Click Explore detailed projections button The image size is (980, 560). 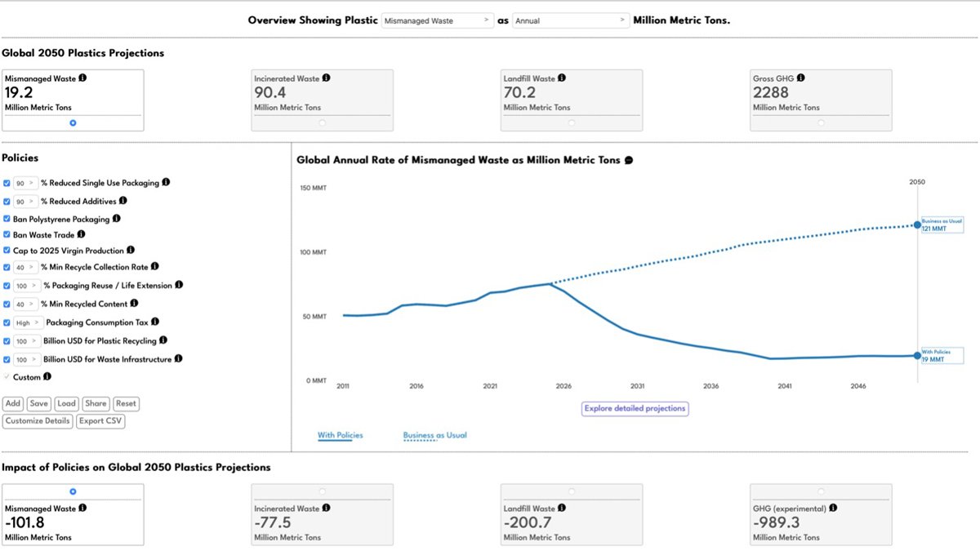click(x=635, y=408)
